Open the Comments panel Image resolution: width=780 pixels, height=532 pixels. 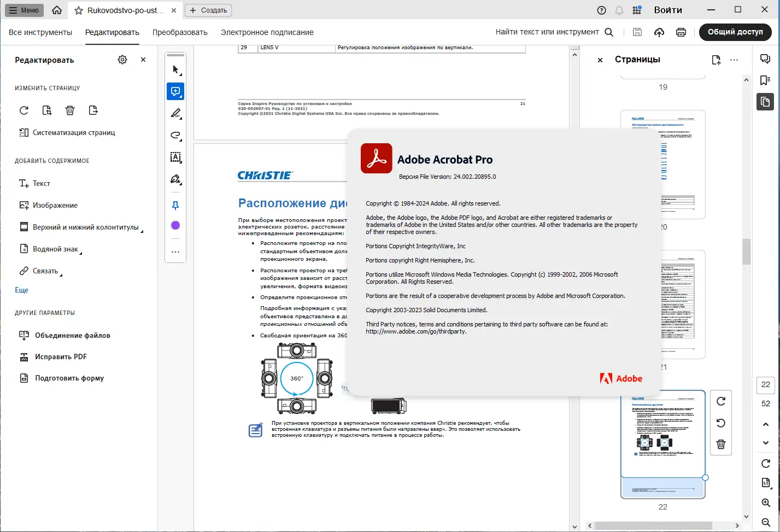point(765,59)
